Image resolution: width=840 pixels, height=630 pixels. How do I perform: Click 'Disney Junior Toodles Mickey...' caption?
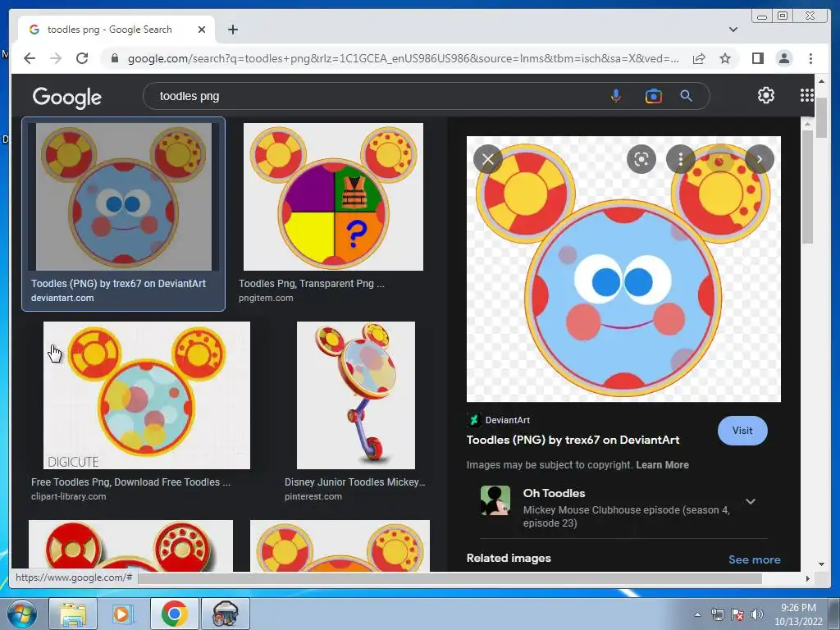click(x=354, y=482)
